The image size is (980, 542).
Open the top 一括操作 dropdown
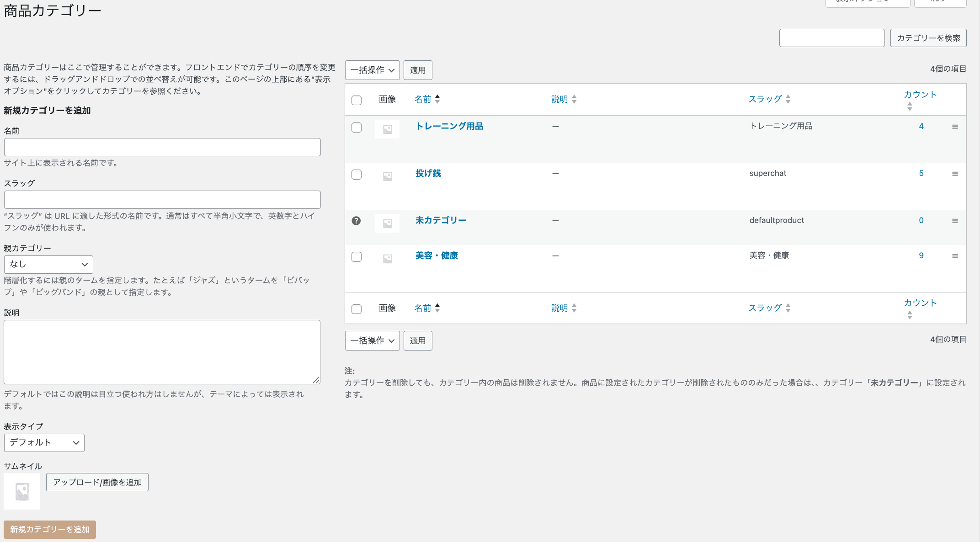pyautogui.click(x=372, y=70)
